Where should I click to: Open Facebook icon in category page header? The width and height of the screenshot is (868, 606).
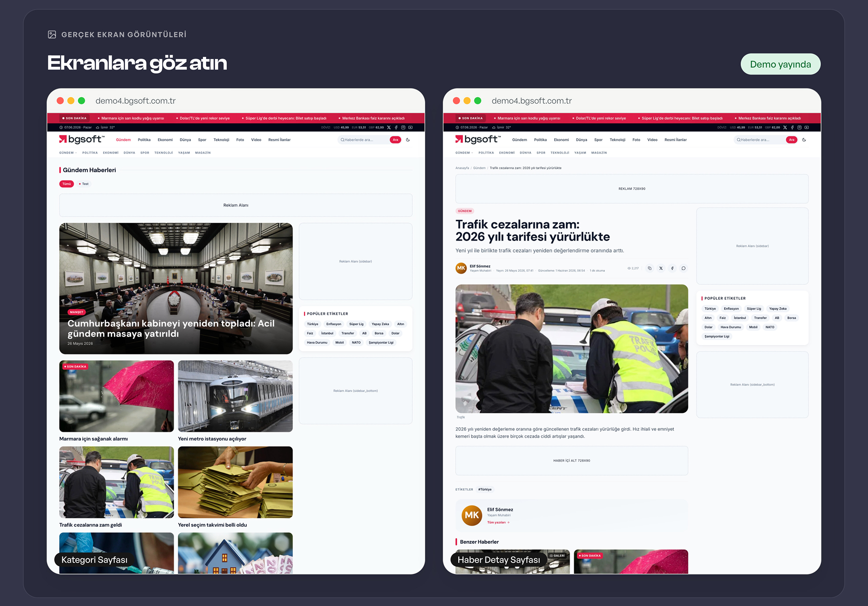[x=396, y=128]
